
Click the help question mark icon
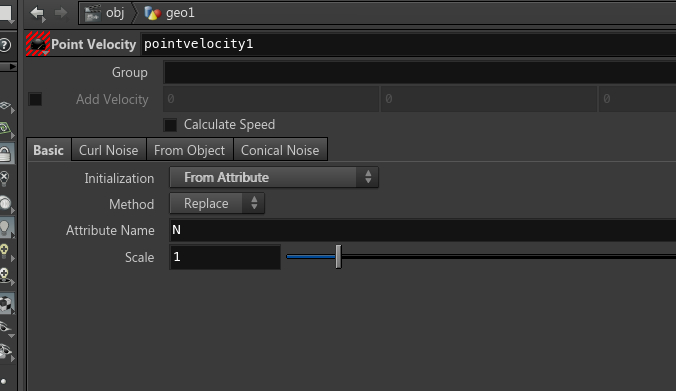5,45
